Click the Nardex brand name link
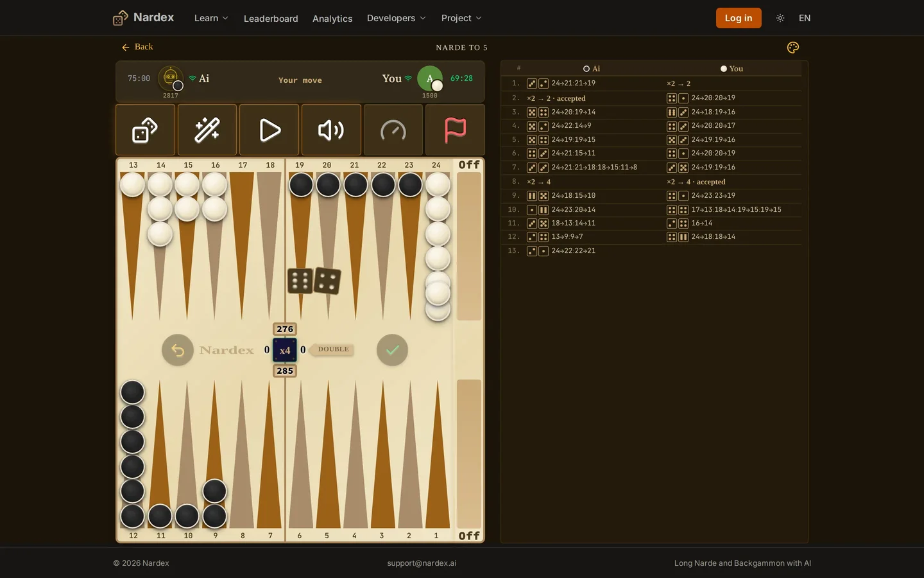The height and width of the screenshot is (578, 924). [153, 17]
